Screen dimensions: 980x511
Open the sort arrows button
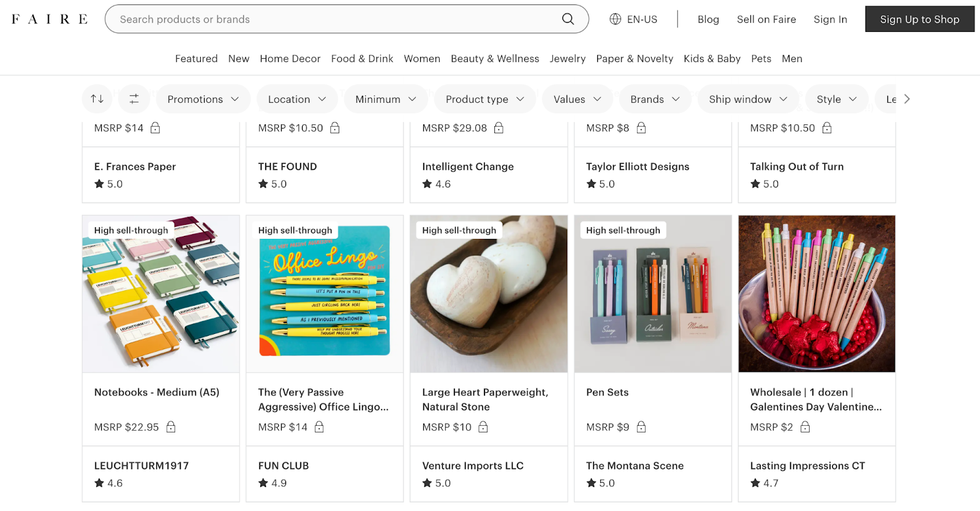coord(97,99)
